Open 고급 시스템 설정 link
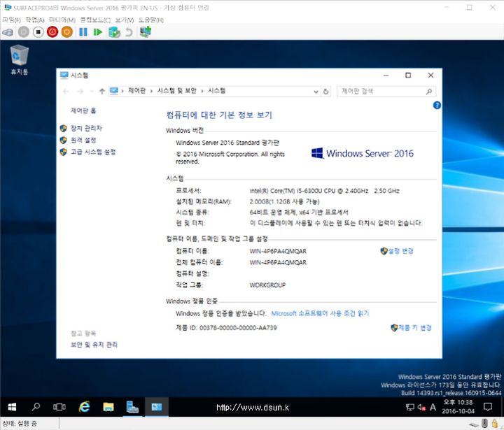Viewport: 504px width, 430px height. [x=93, y=152]
